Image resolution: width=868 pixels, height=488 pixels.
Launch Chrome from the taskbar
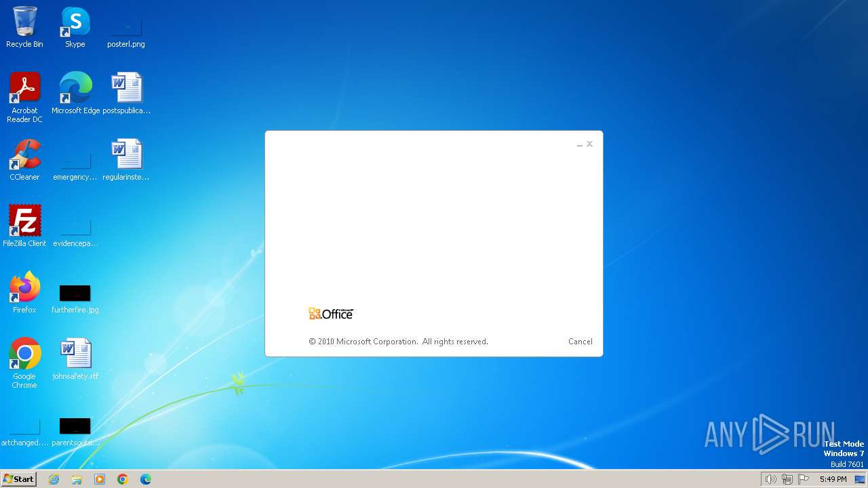[123, 479]
